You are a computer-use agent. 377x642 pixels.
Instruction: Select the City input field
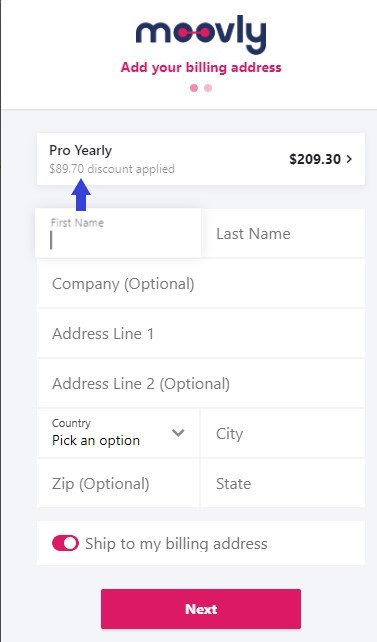pos(283,433)
